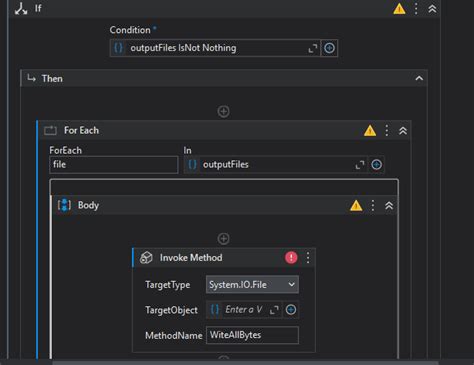The image size is (474, 365).
Task: Click the Condition curly braces icon
Action: tap(119, 48)
